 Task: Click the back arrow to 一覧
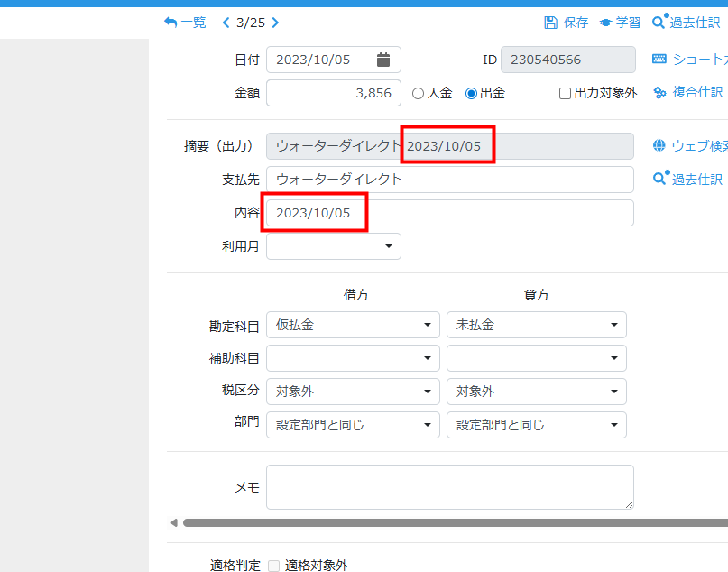(171, 23)
